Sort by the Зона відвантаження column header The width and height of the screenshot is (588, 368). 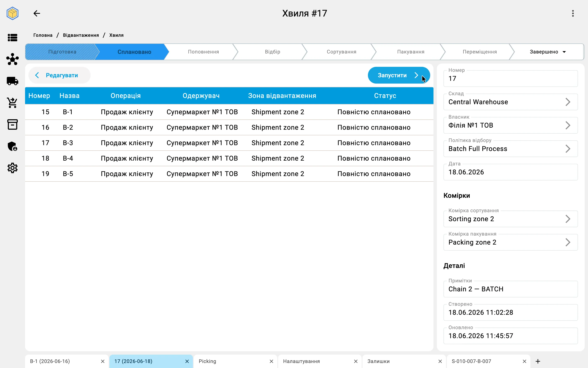point(282,96)
